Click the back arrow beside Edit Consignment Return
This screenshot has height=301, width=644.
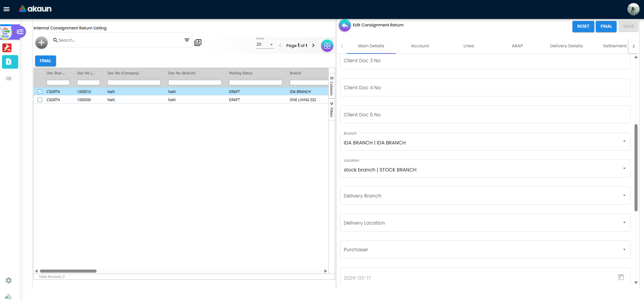(345, 25)
